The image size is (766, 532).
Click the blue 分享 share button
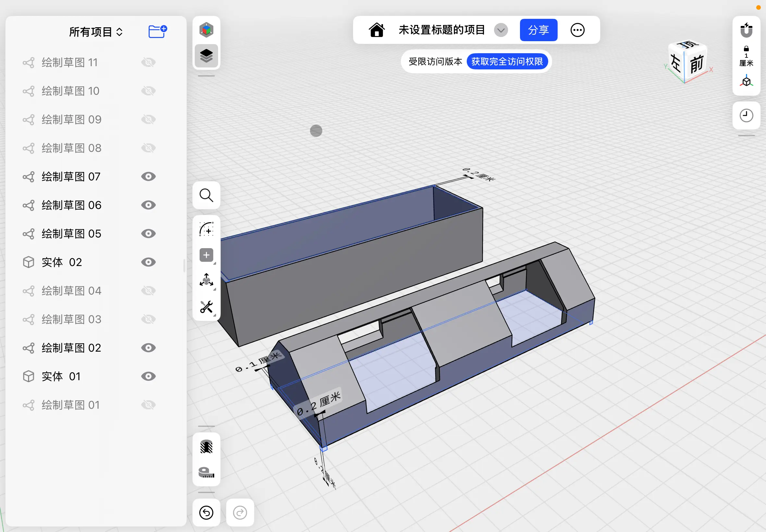click(x=538, y=30)
